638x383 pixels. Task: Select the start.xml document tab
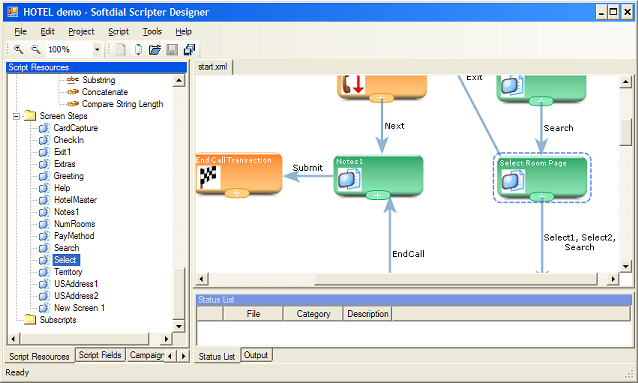pyautogui.click(x=213, y=67)
